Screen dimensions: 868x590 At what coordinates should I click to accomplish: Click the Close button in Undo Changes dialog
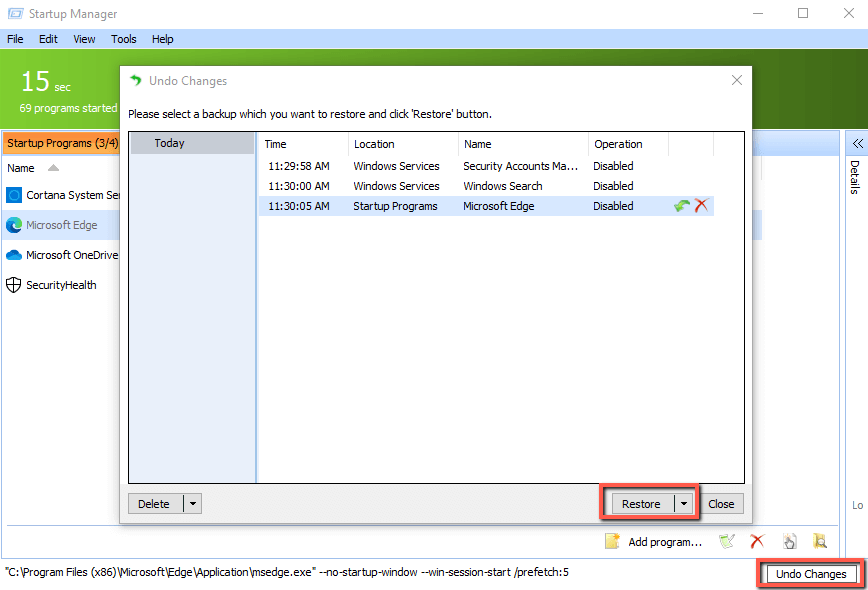tap(721, 504)
